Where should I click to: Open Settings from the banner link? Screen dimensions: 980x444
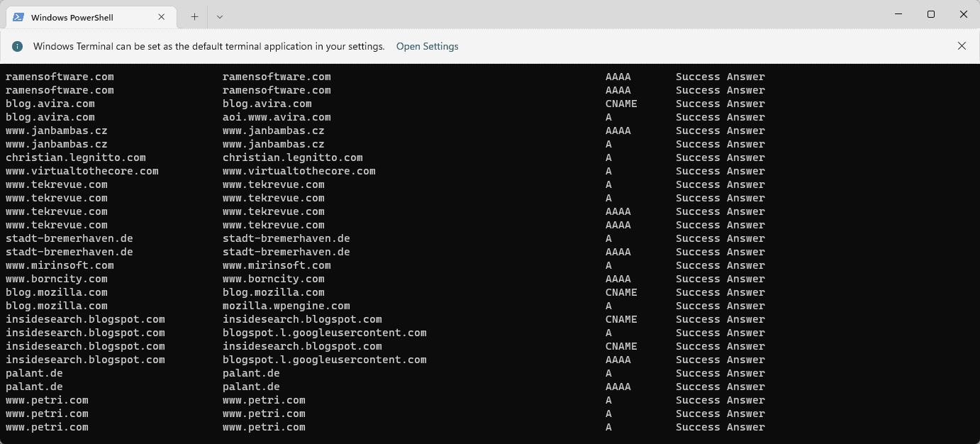(x=427, y=45)
